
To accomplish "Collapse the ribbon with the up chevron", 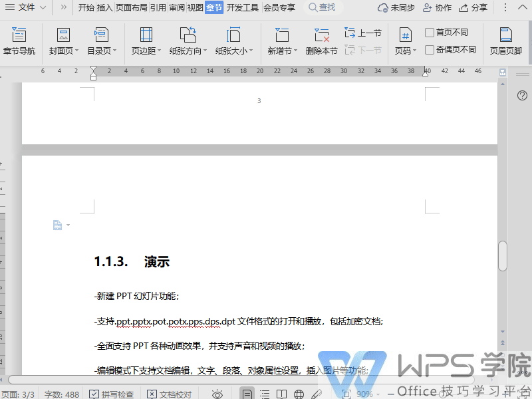I will point(523,7).
